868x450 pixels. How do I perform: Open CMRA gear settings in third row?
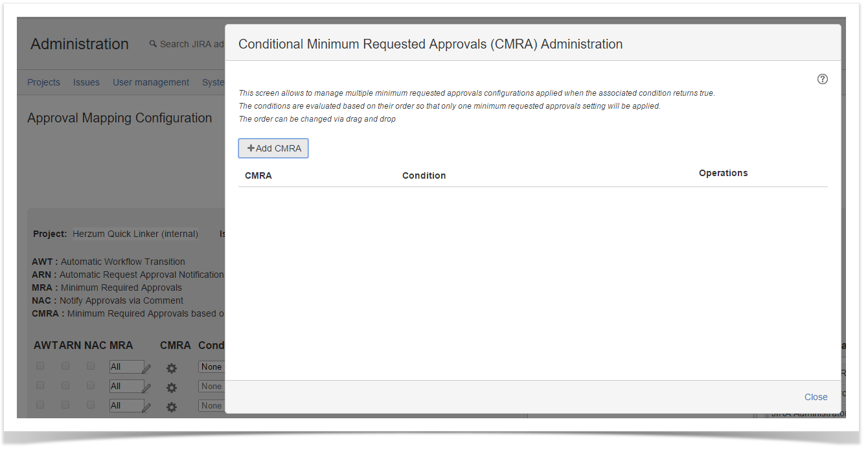(171, 407)
